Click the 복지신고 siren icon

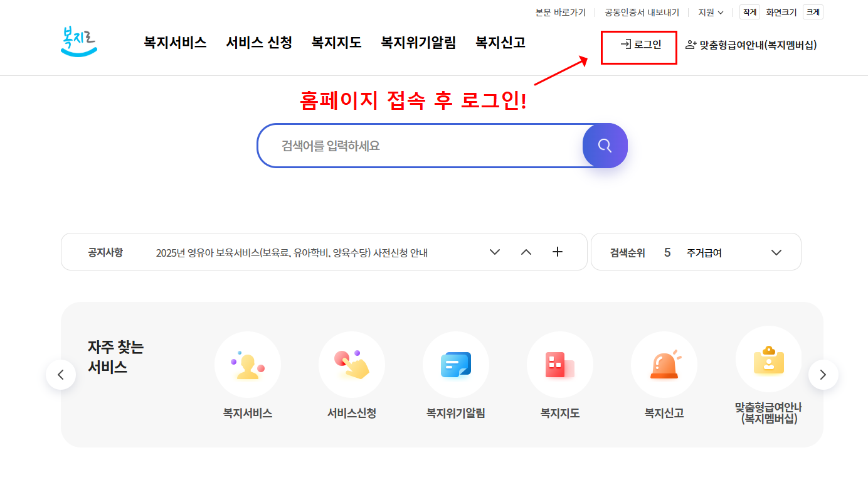pos(664,364)
